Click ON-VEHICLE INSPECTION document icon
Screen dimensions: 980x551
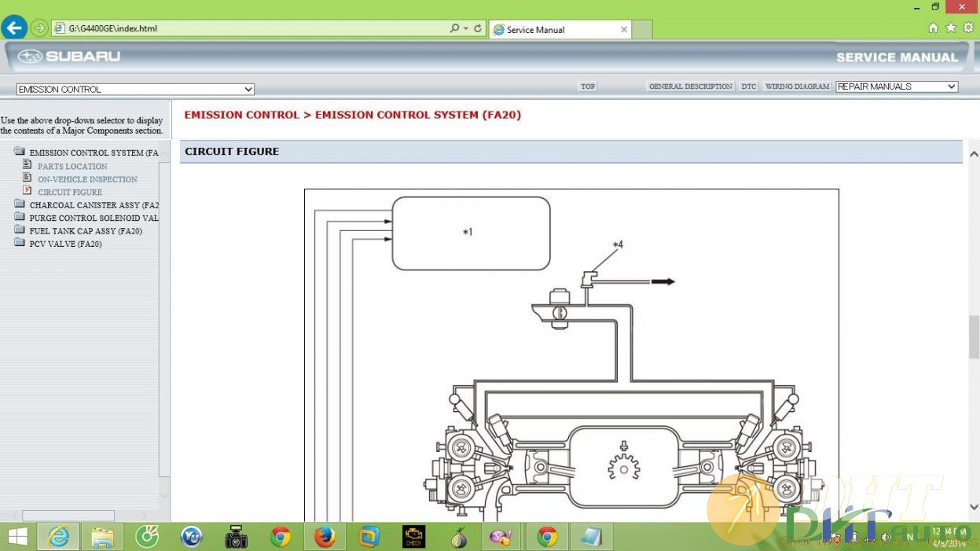tap(28, 178)
